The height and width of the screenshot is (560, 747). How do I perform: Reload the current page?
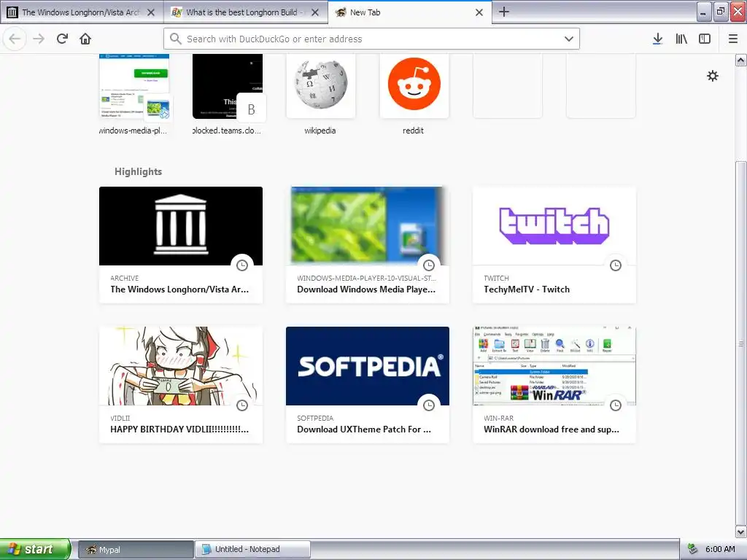coord(62,39)
